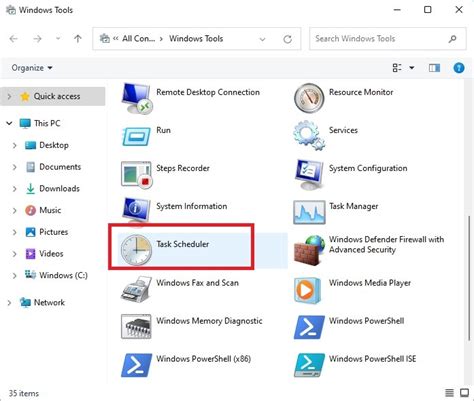474x401 pixels.
Task: Expand the Documents tree node
Action: [14, 167]
